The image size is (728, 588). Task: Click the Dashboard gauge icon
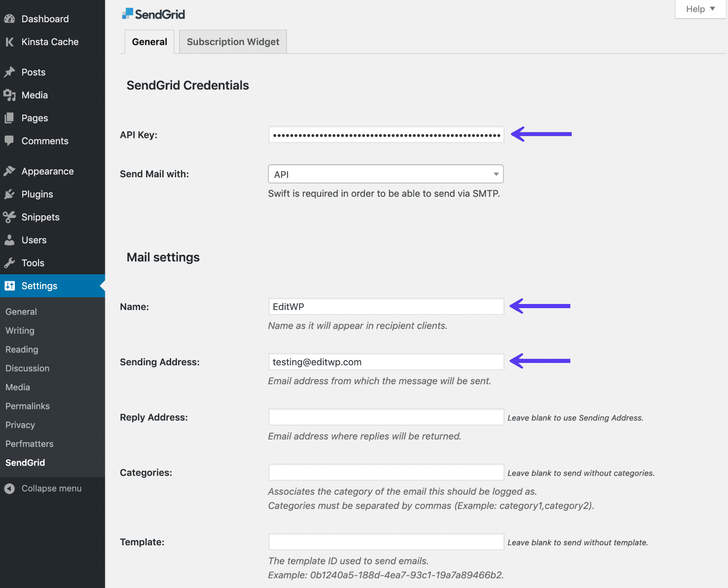click(9, 19)
